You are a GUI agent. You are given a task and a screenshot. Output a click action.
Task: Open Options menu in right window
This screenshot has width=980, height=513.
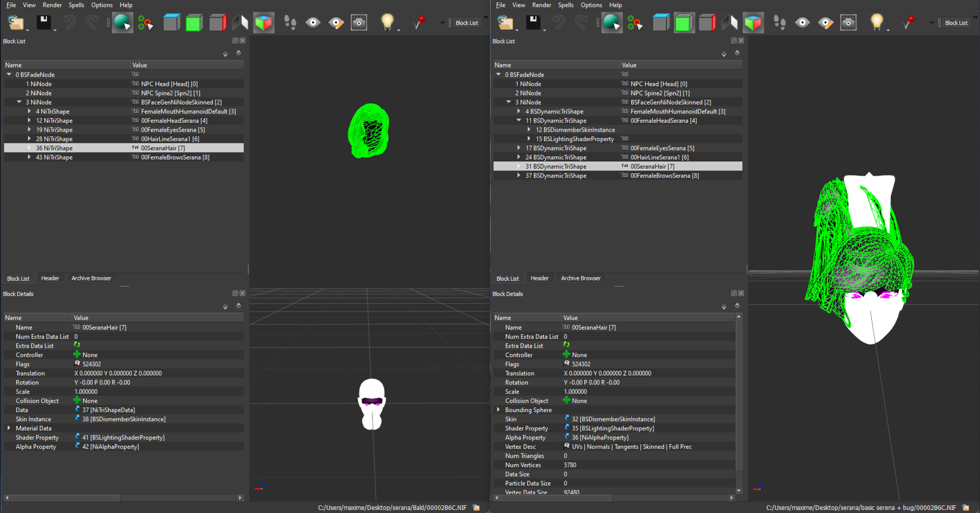[x=591, y=5]
